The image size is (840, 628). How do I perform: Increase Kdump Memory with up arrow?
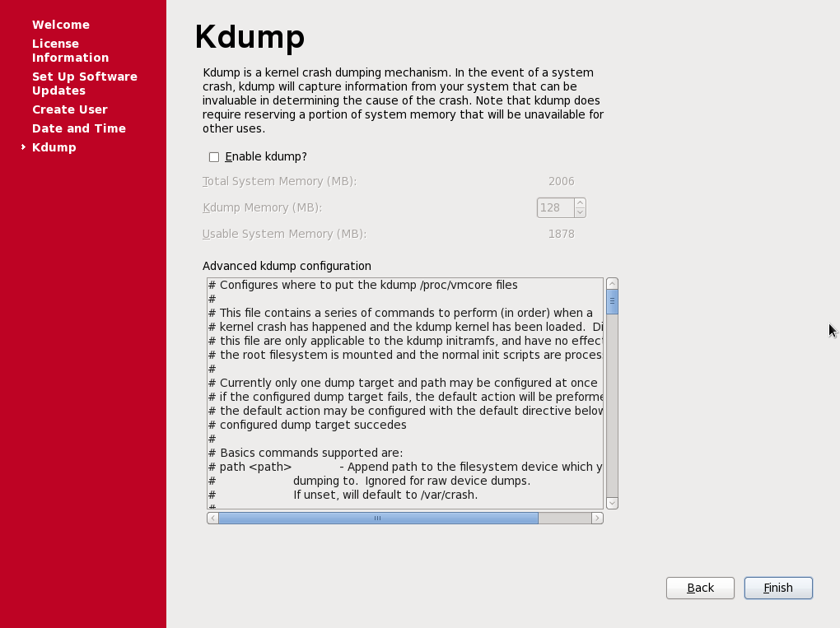[580, 203]
